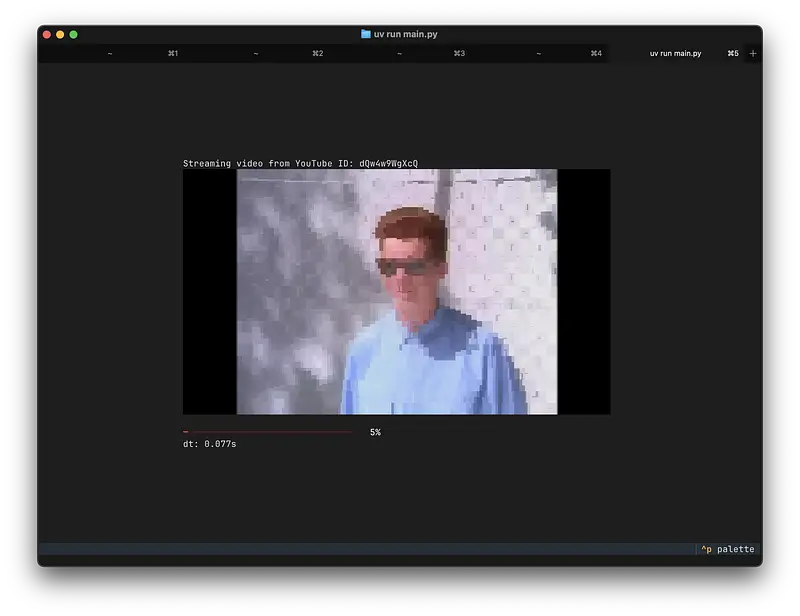The width and height of the screenshot is (800, 616).
Task: Click the red progress bar under the video
Action: click(267, 432)
